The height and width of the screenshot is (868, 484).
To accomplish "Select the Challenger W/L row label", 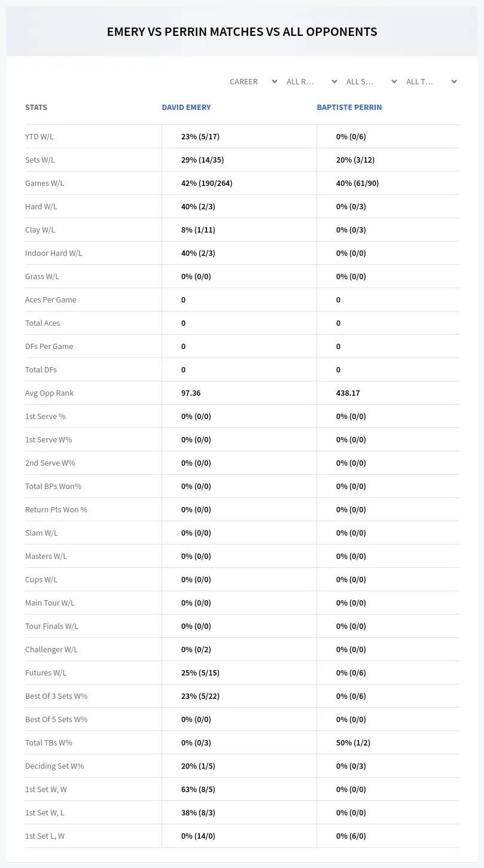I will point(51,649).
